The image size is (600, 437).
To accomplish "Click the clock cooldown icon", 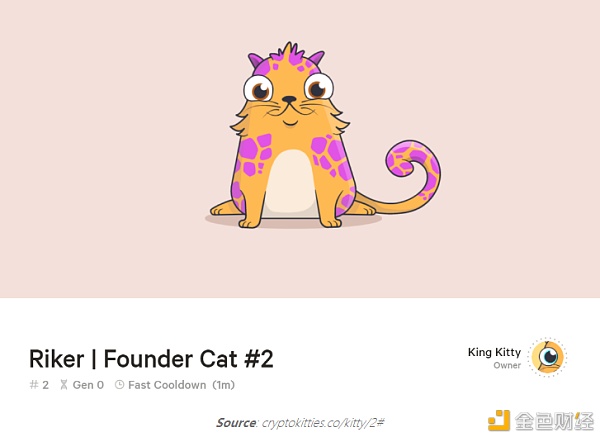I will [119, 385].
